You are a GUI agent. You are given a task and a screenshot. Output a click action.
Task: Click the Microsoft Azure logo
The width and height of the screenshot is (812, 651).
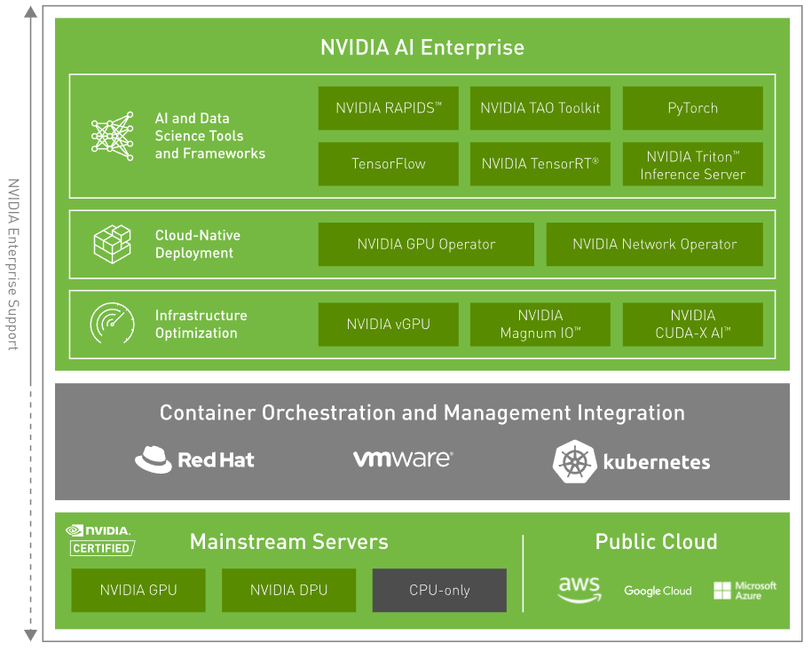tap(745, 590)
